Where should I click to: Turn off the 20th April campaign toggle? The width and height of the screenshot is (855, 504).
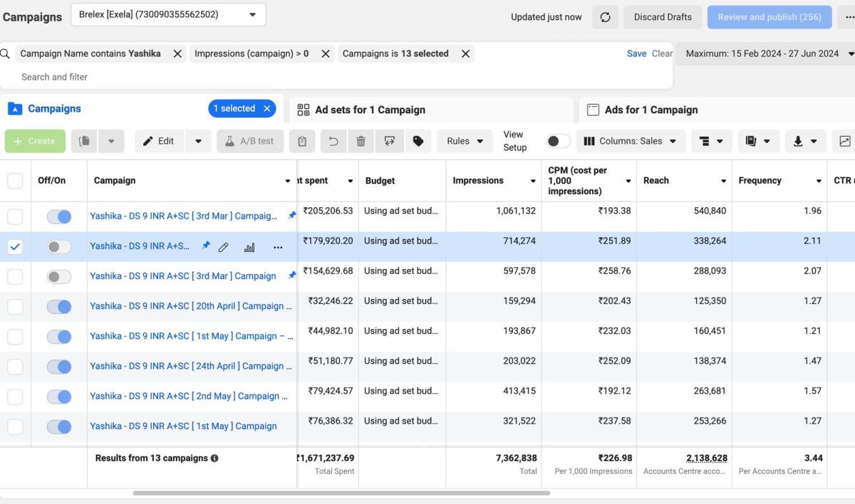59,306
